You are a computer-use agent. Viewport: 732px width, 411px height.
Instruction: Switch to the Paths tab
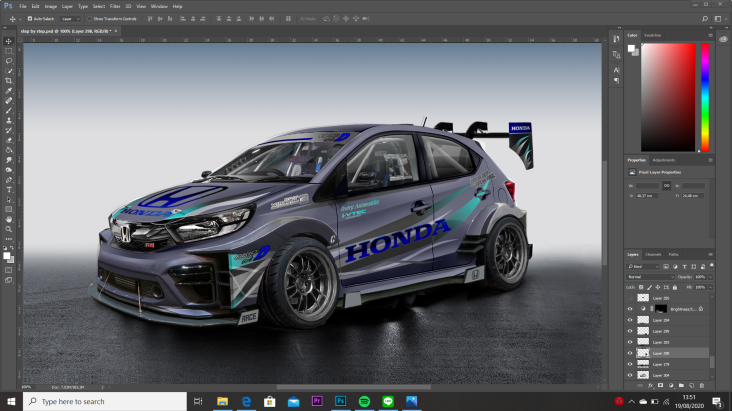click(x=673, y=255)
